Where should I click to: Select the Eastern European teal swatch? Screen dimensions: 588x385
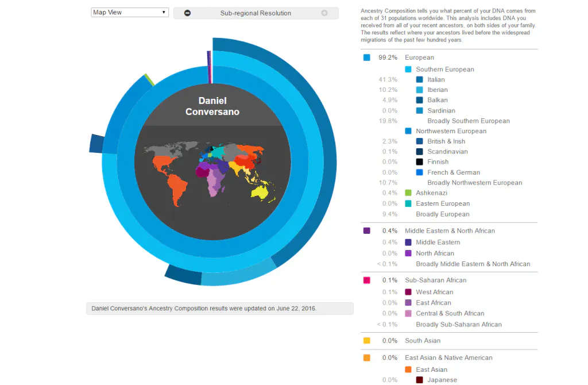[408, 203]
